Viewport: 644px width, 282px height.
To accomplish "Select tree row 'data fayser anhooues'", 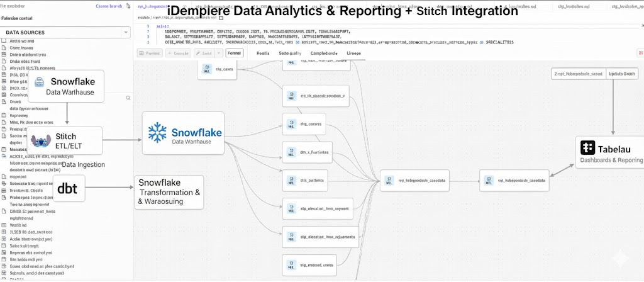I will (29, 108).
